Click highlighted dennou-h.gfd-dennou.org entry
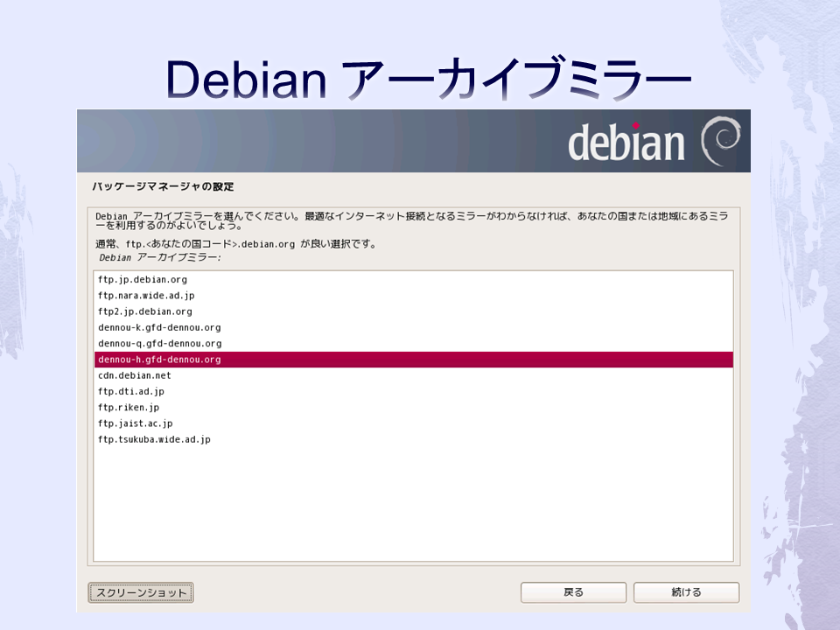 (414, 360)
